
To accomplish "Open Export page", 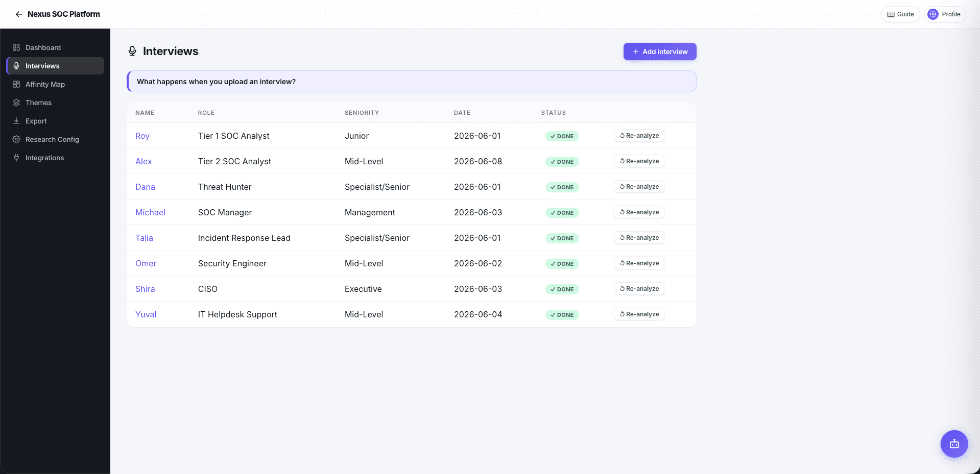I will point(55,121).
